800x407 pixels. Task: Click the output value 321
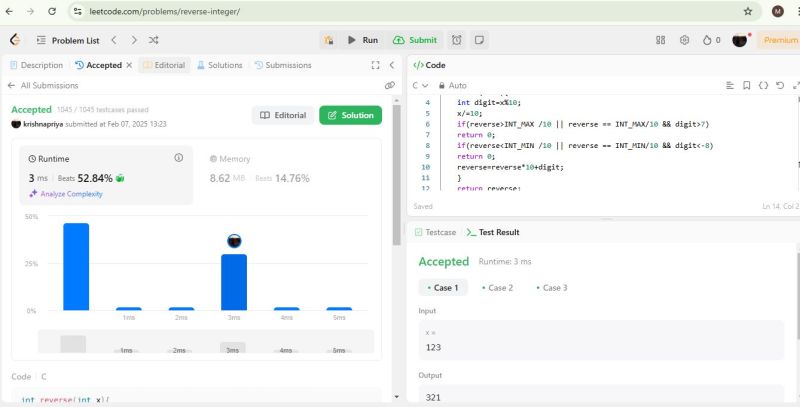click(433, 397)
